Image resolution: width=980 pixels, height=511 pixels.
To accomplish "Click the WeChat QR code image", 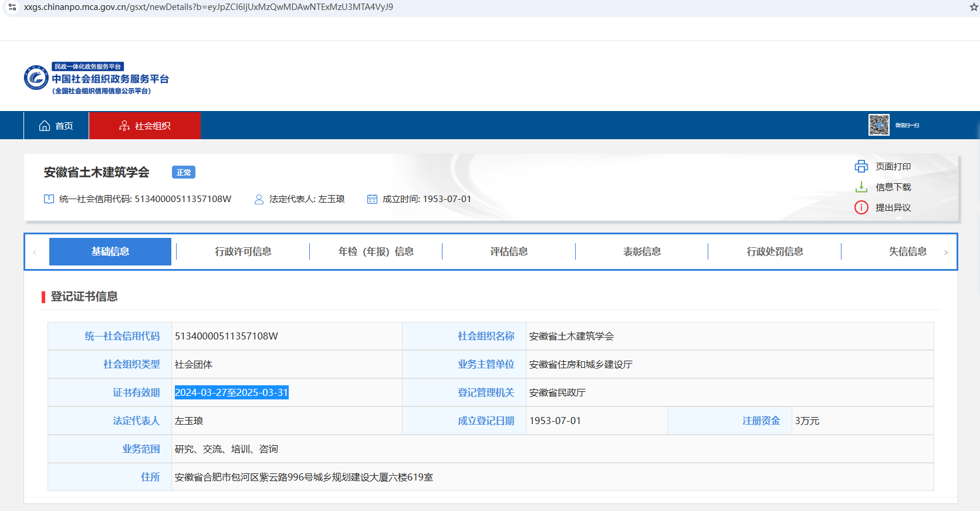I will (x=878, y=125).
